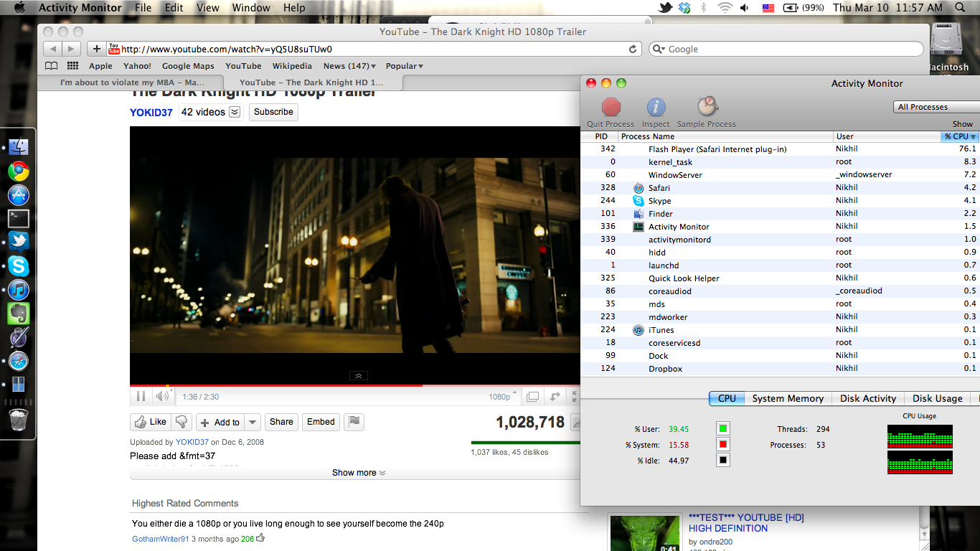Open Safari Top Sites grid icon
980x551 pixels.
pos(72,66)
